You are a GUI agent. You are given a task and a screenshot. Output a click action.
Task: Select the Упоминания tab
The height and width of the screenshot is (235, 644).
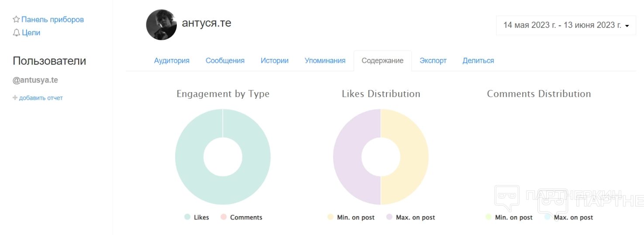point(325,61)
